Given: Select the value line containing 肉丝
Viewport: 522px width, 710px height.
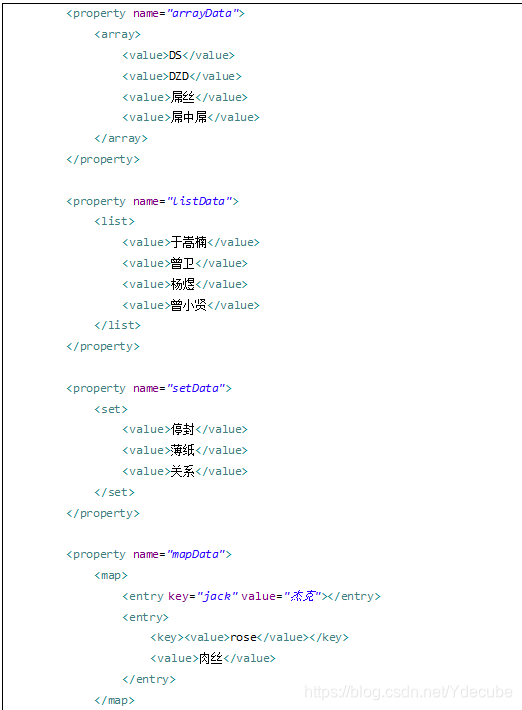Looking at the screenshot, I should coord(213,658).
